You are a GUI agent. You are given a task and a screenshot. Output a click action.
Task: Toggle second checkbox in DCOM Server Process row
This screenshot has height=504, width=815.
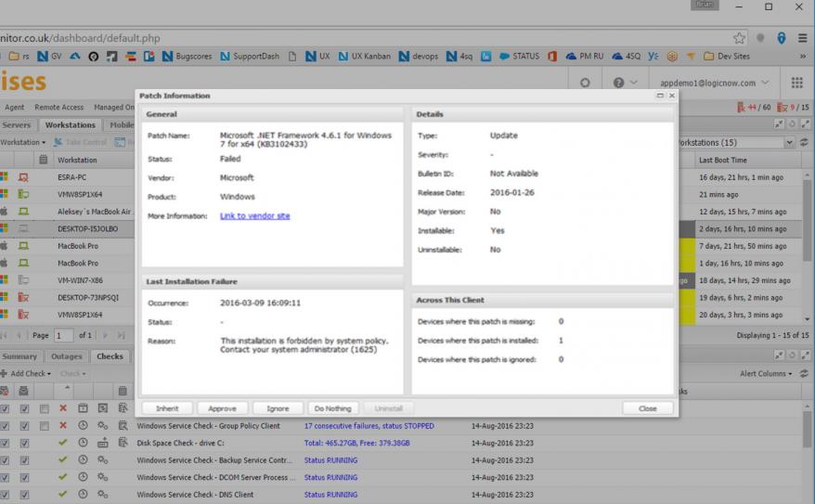click(x=24, y=477)
